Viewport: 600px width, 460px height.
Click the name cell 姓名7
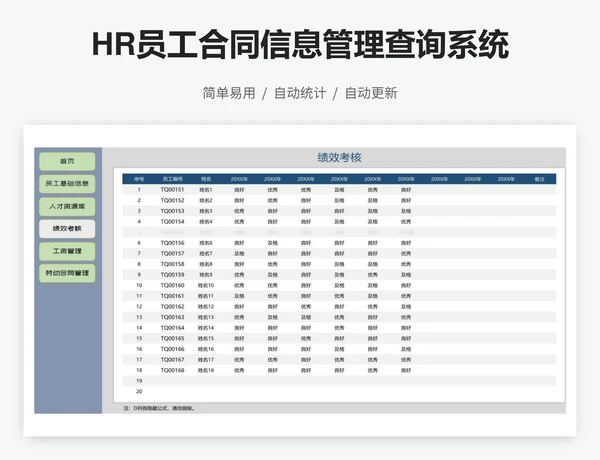pyautogui.click(x=206, y=254)
